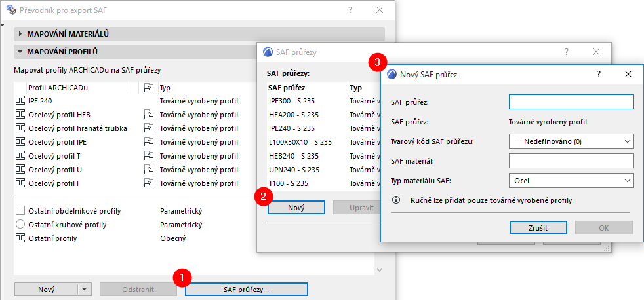Click the I-beam icon next to IPE 240

tap(20, 101)
